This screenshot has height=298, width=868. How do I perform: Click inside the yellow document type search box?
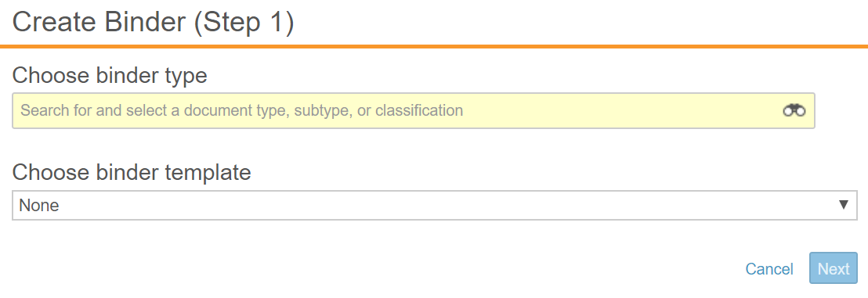click(414, 110)
